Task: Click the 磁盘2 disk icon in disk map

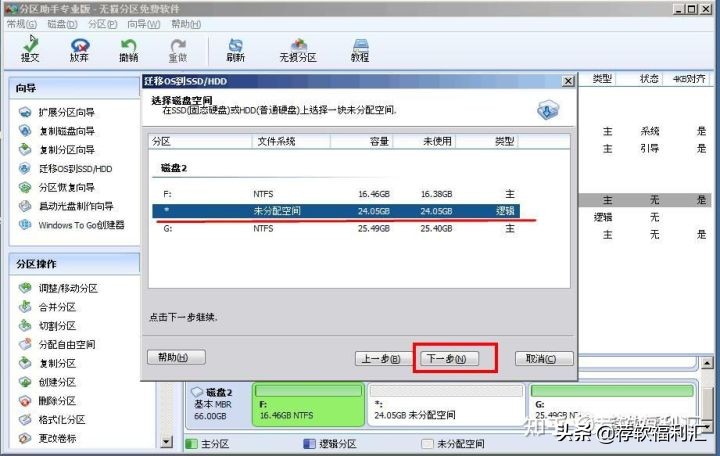Action: coord(197,392)
